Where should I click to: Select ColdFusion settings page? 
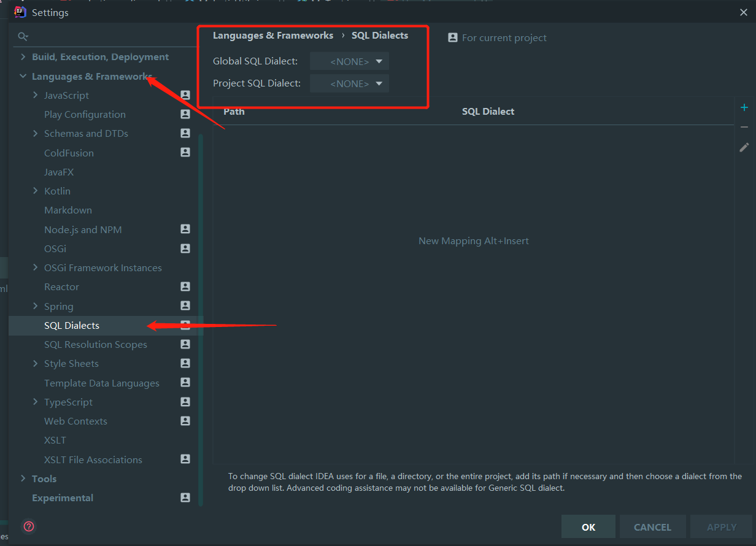69,153
